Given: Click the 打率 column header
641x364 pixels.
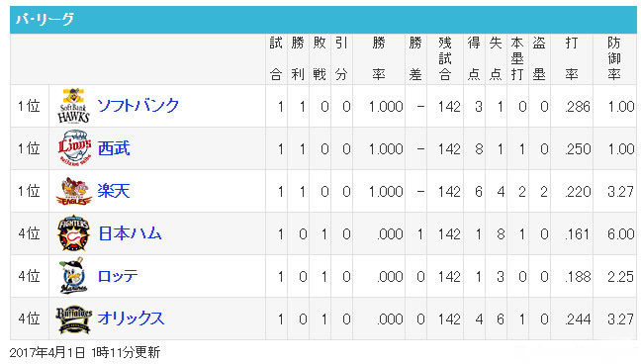Looking at the screenshot, I should click(572, 59).
